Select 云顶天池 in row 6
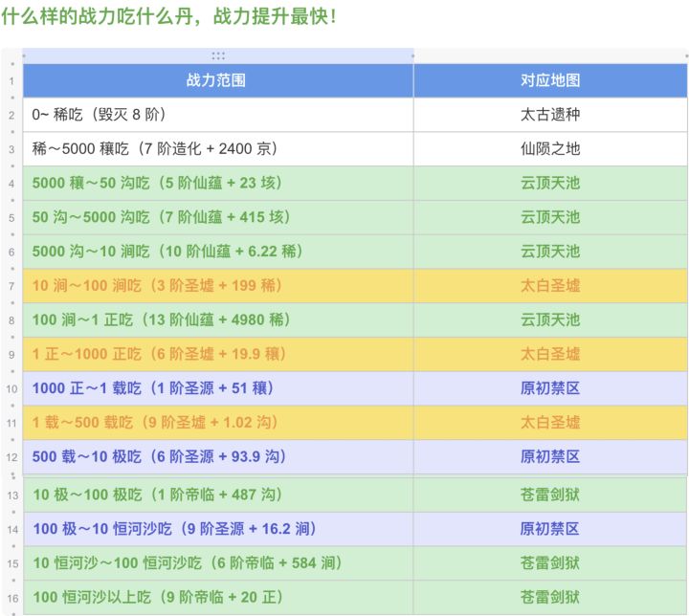689x616 pixels. tap(550, 252)
